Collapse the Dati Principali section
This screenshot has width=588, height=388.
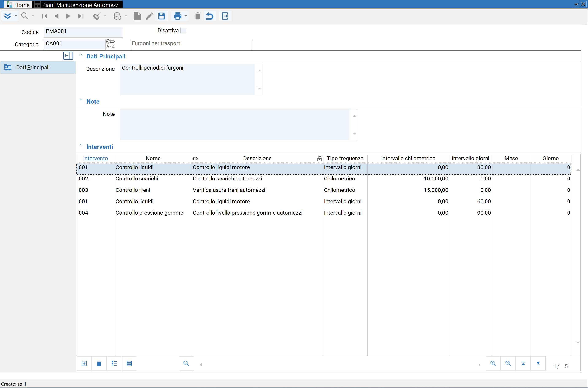(x=81, y=55)
